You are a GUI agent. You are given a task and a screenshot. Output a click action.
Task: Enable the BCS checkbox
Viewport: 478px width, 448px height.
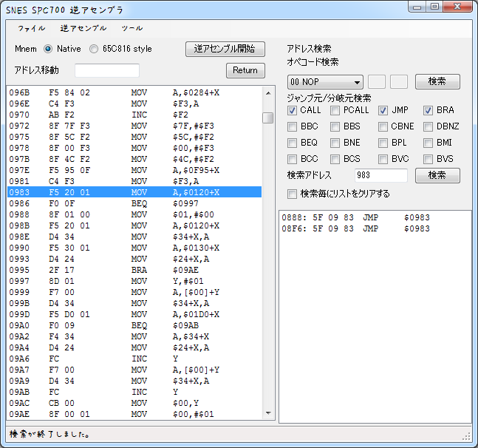(x=335, y=159)
